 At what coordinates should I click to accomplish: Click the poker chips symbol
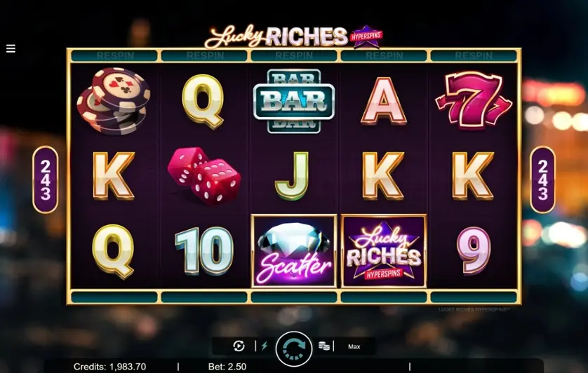point(114,101)
